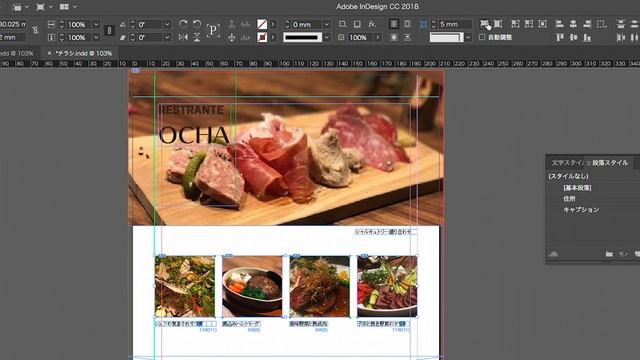The width and height of the screenshot is (640, 360).
Task: Toggle the jump object text wrap button
Action: click(407, 37)
